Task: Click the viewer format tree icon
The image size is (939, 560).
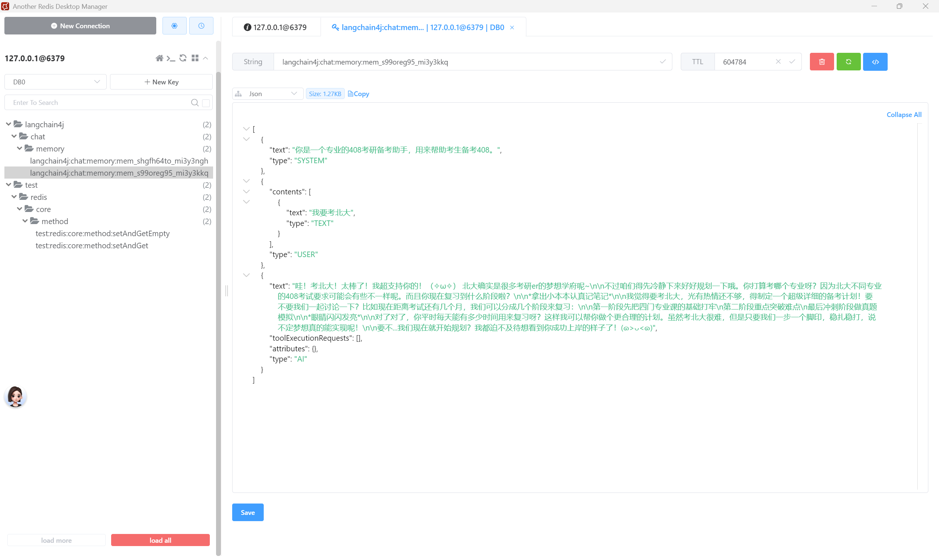Action: coord(238,94)
